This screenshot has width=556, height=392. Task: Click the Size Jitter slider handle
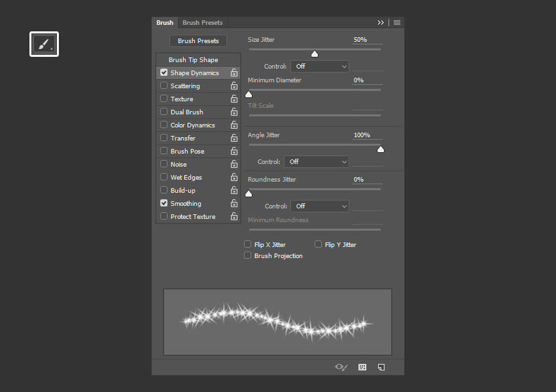click(315, 54)
